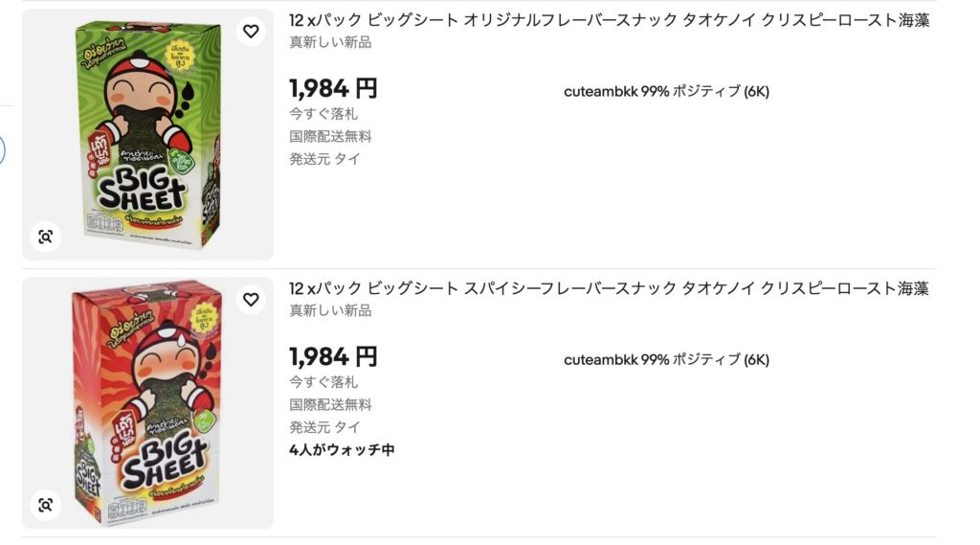Screen dimensions: 980x545
Task: Add the Original Flavor seaweed listing to watchlist
Action: (251, 32)
